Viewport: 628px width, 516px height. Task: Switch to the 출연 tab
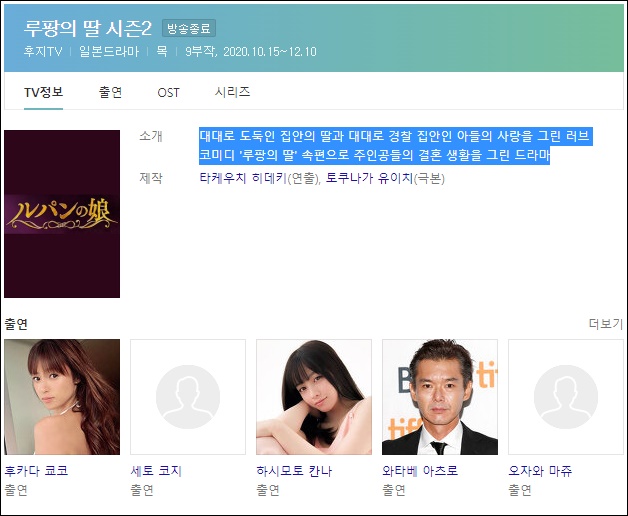coord(110,93)
